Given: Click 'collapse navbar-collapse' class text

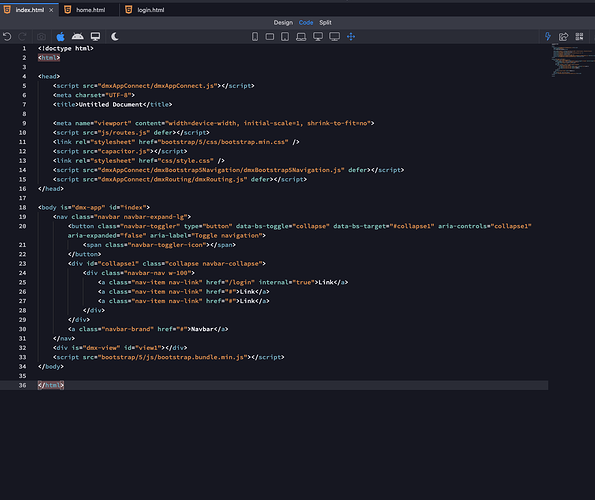Looking at the screenshot, I should (x=214, y=263).
